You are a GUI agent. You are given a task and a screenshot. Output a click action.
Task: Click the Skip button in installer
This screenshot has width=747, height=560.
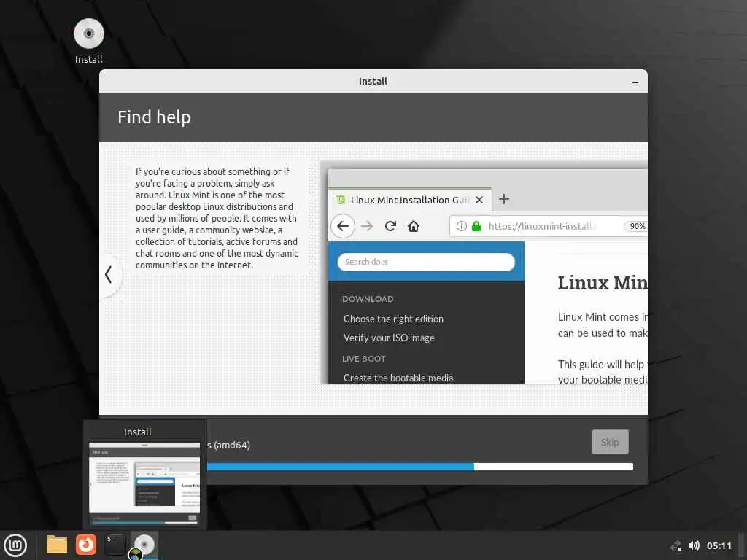pos(610,442)
